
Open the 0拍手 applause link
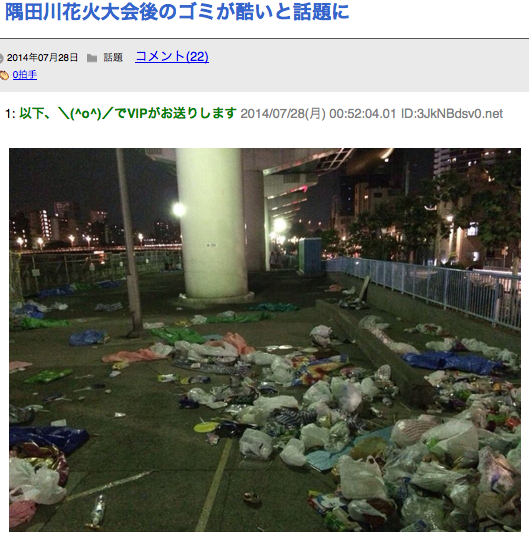click(25, 75)
